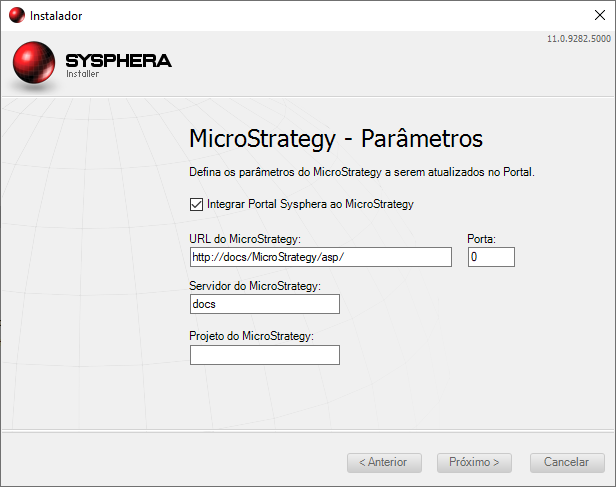Click version number 11.0.9282.5000
Viewport: 616px width, 487px height.
pyautogui.click(x=579, y=39)
